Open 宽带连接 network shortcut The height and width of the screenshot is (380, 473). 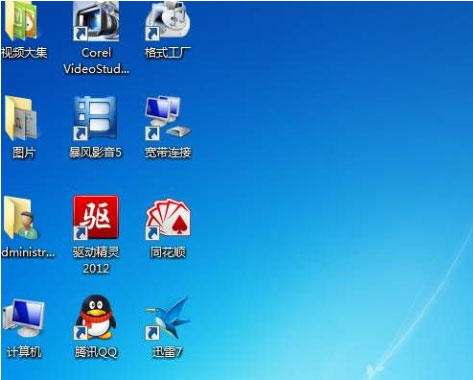(x=168, y=118)
